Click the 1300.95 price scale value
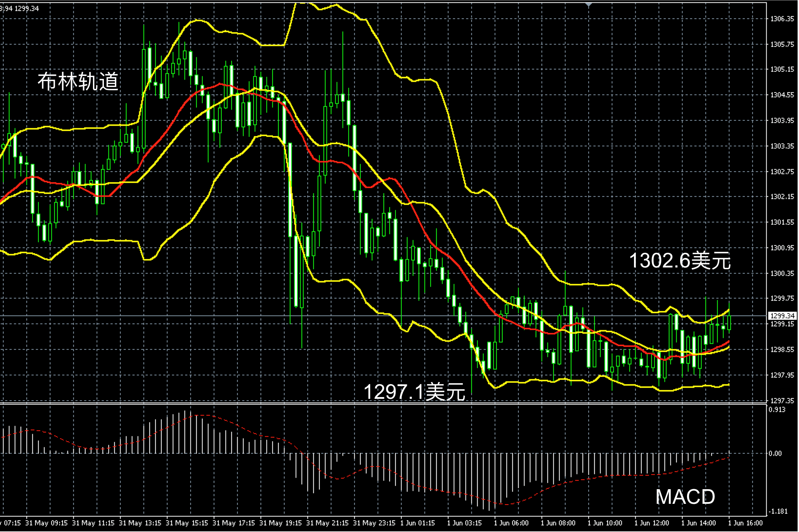Image resolution: width=799 pixels, height=532 pixels. click(x=783, y=248)
